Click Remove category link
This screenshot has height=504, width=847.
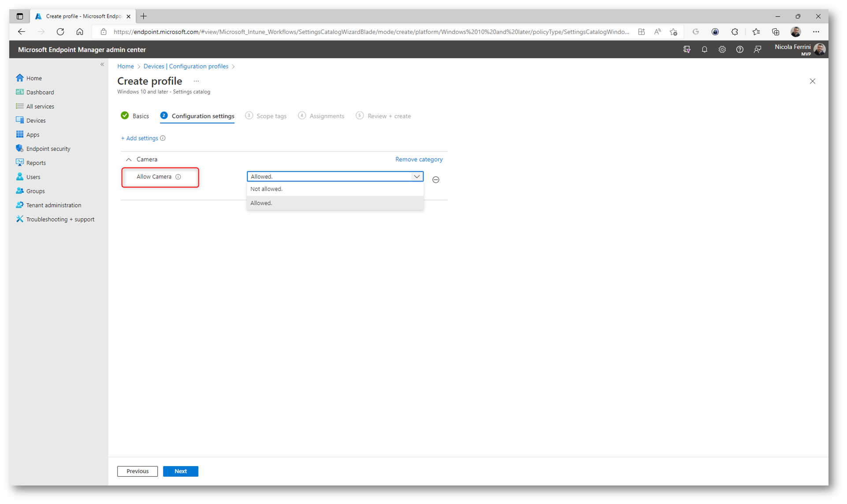click(x=419, y=159)
